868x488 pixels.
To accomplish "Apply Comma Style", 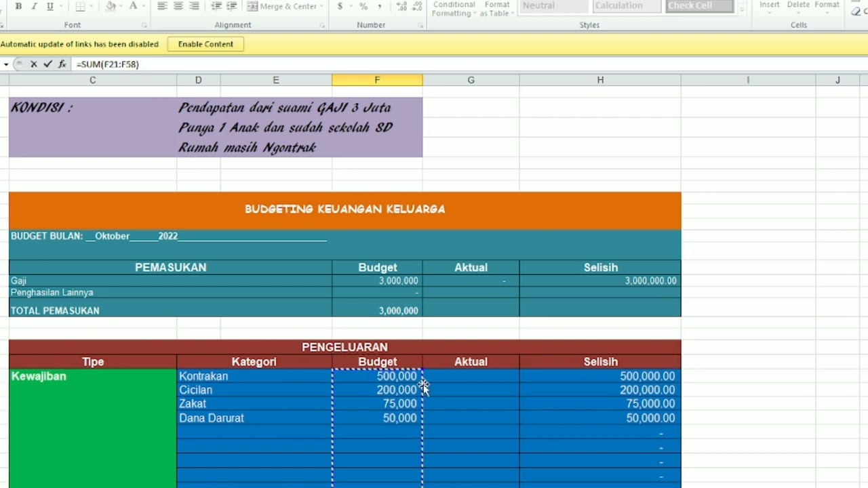I will 379,6.
